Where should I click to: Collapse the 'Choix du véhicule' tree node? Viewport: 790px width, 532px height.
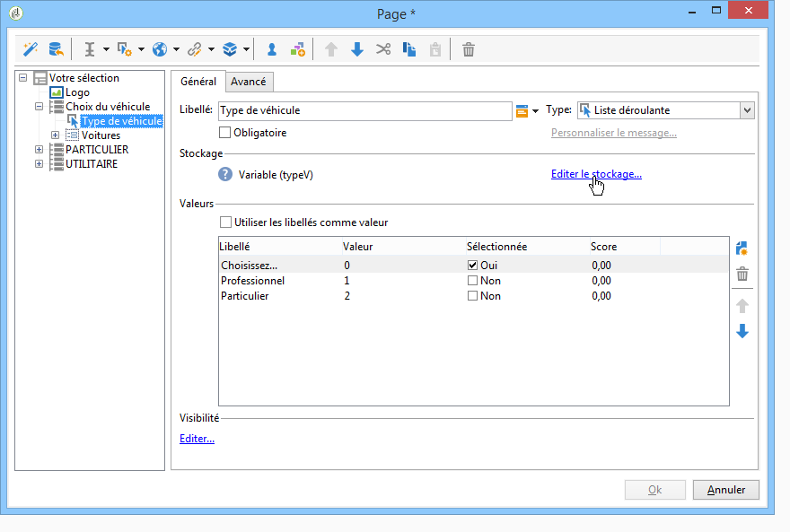coord(39,107)
